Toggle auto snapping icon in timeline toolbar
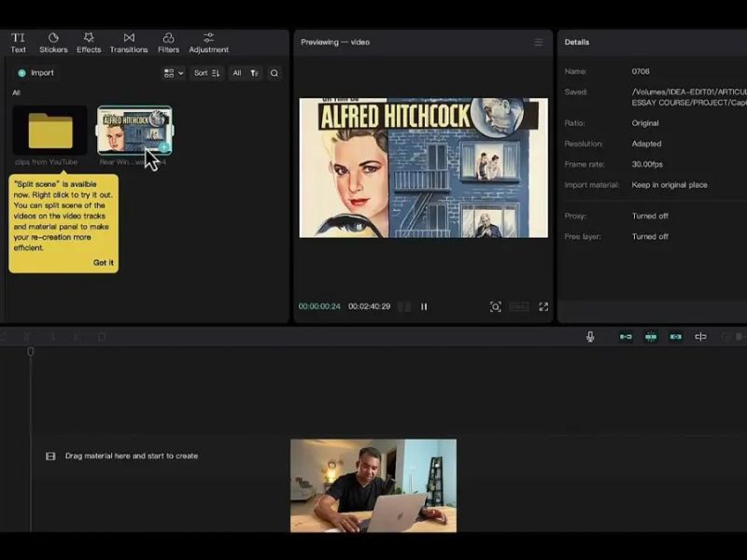This screenshot has height=560, width=747. tap(651, 337)
